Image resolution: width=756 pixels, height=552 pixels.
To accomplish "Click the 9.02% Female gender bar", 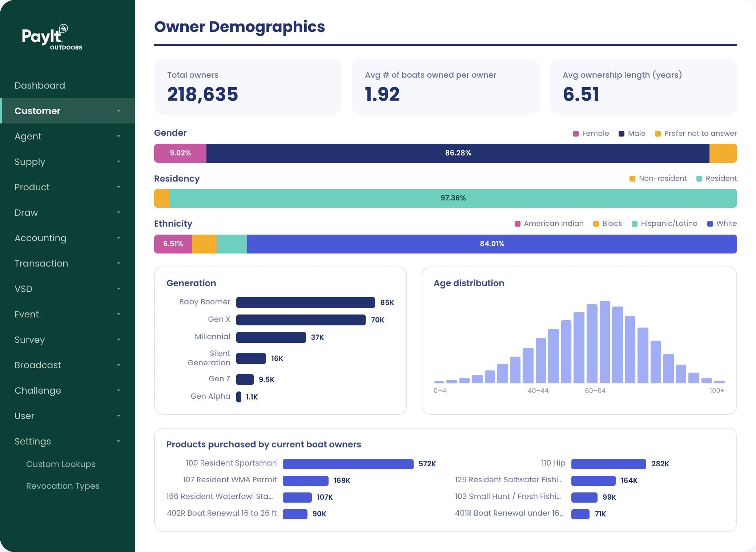I will (x=180, y=153).
